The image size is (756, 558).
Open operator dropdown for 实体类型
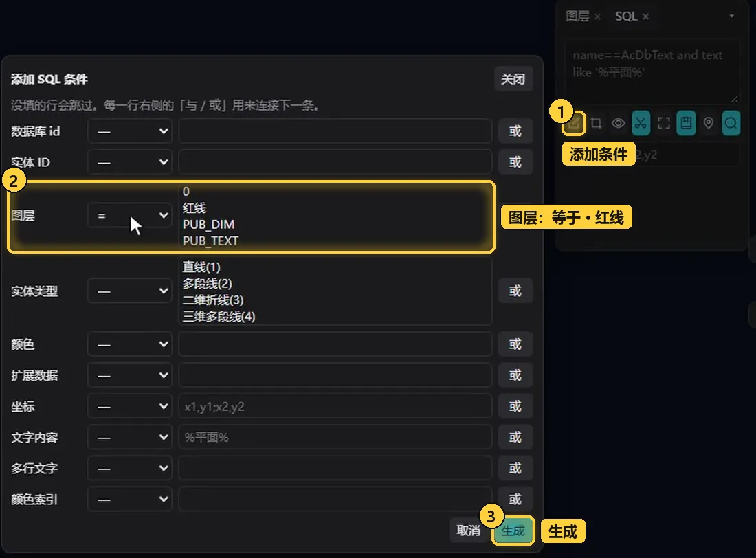coord(130,291)
